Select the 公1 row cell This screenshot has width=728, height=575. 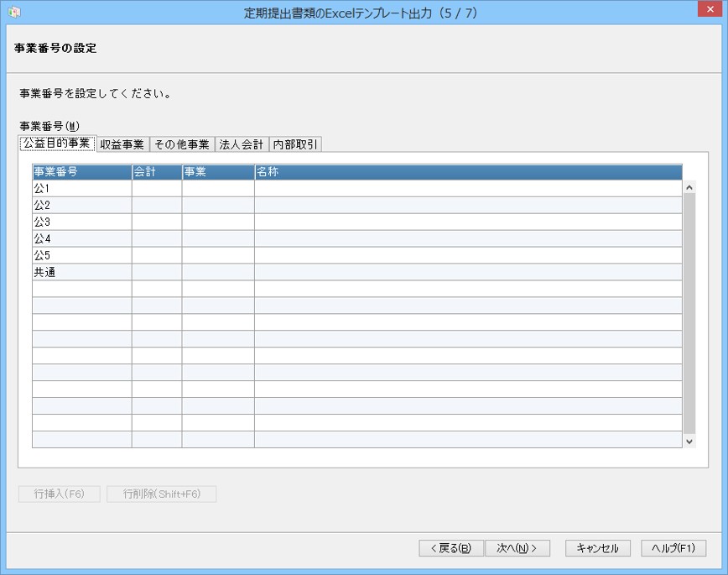(82, 188)
